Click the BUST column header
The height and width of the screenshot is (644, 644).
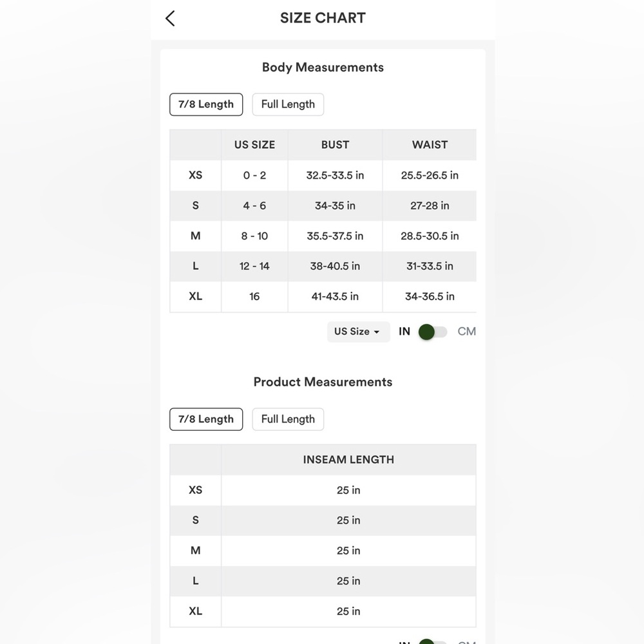335,145
